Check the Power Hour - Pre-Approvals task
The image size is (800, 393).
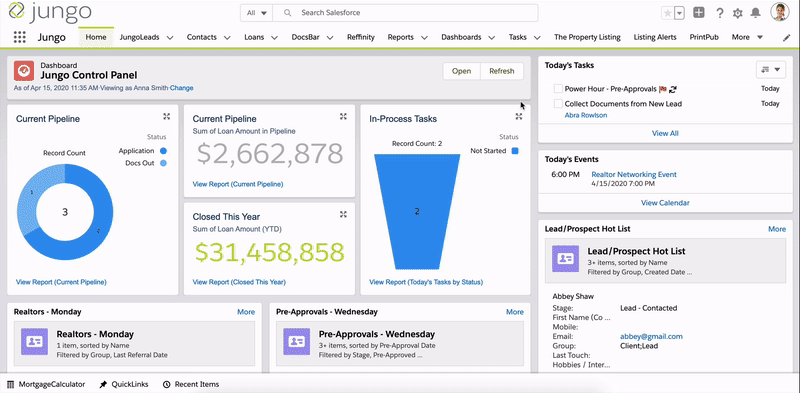pyautogui.click(x=558, y=89)
